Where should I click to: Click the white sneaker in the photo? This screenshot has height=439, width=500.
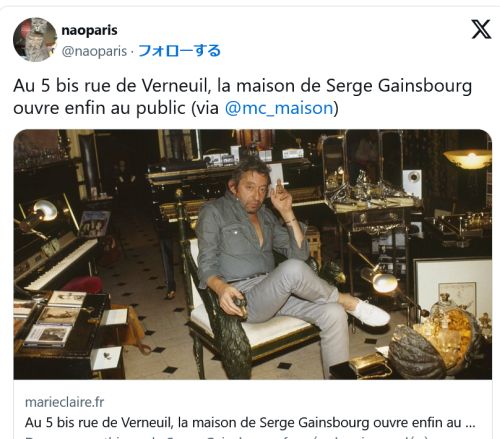(369, 312)
